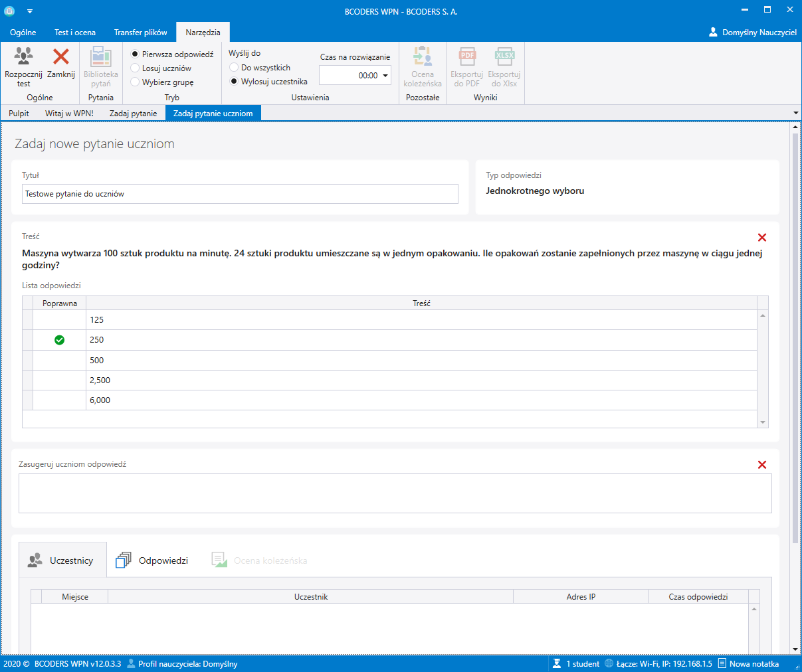
Task: Click Eksportuj do PDF icon
Action: (x=467, y=56)
